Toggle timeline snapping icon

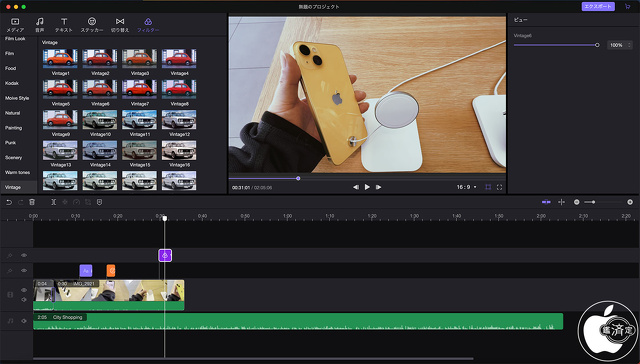(x=546, y=202)
